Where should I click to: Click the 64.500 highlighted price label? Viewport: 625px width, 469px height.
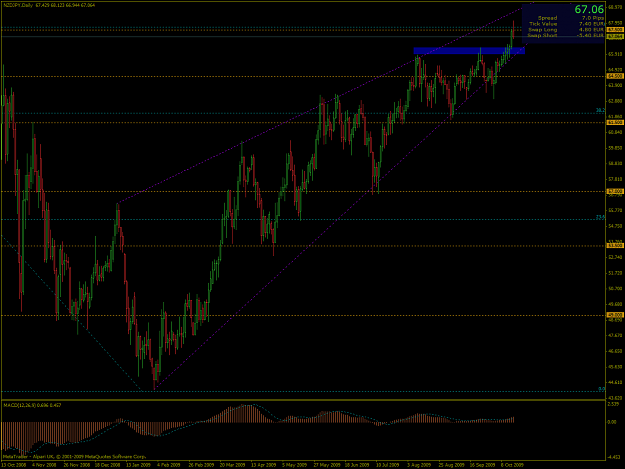click(x=615, y=76)
